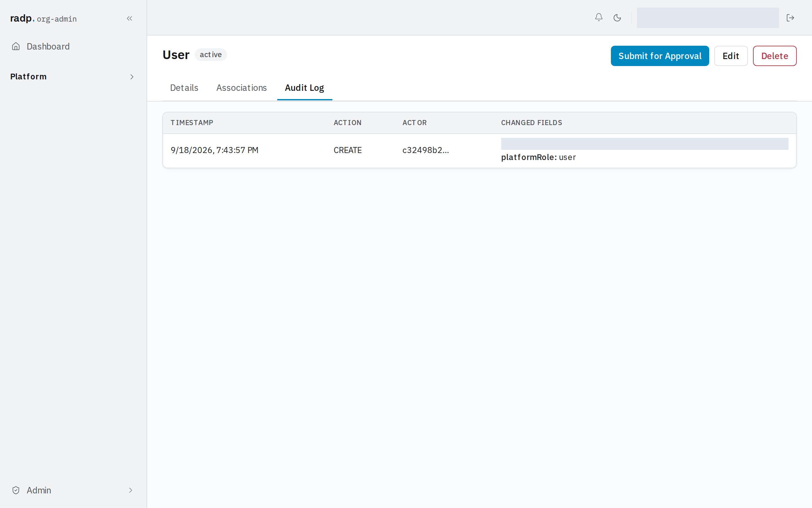Click Submit for Approval button
812x508 pixels.
[660, 56]
